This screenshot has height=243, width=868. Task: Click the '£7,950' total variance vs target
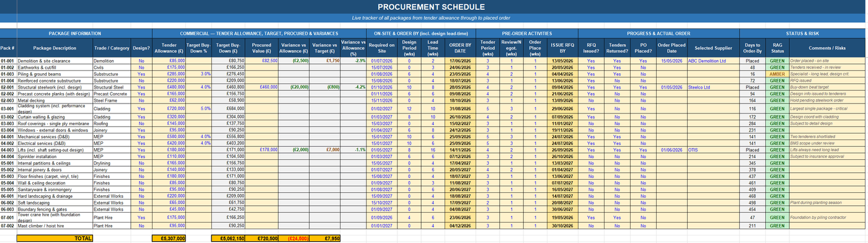325,238
